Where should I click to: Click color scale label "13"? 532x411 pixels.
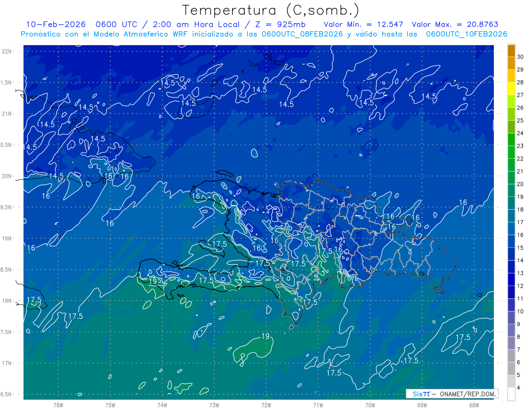(520, 274)
